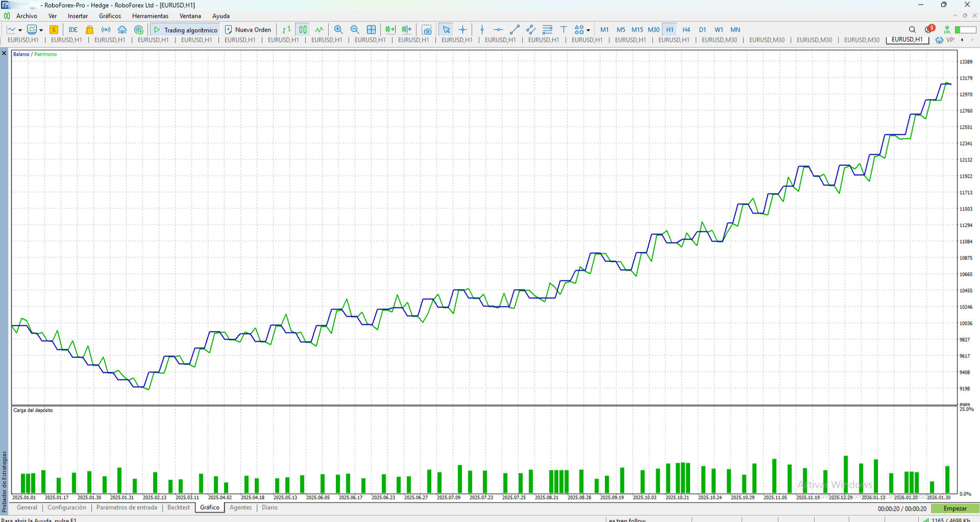
Task: Open the Herramientas menu
Action: [150, 16]
